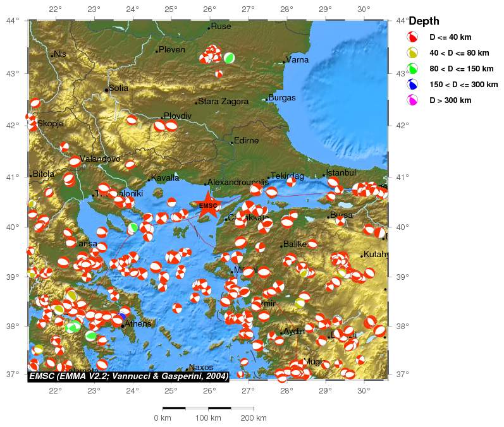The width and height of the screenshot is (504, 427).
Task: Click the Plovdiv city label
Action: pyautogui.click(x=177, y=116)
